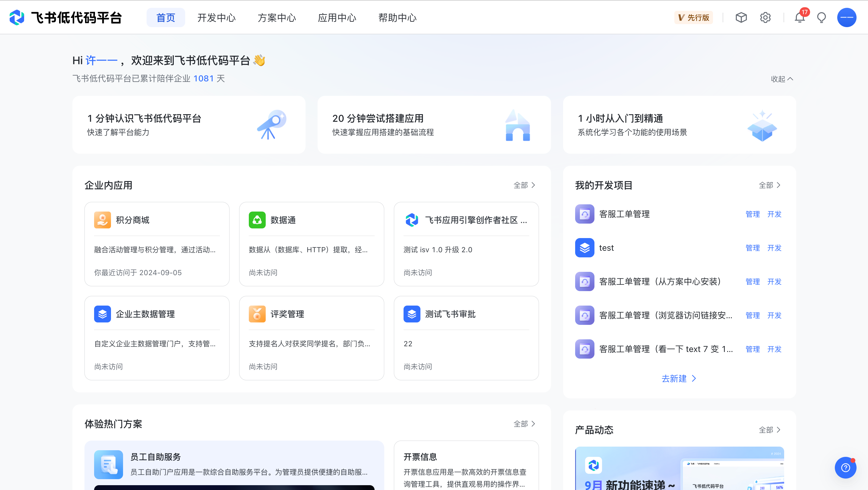Click the 测试飞书审批 app icon
Viewport: 868px width, 490px height.
pyautogui.click(x=412, y=314)
